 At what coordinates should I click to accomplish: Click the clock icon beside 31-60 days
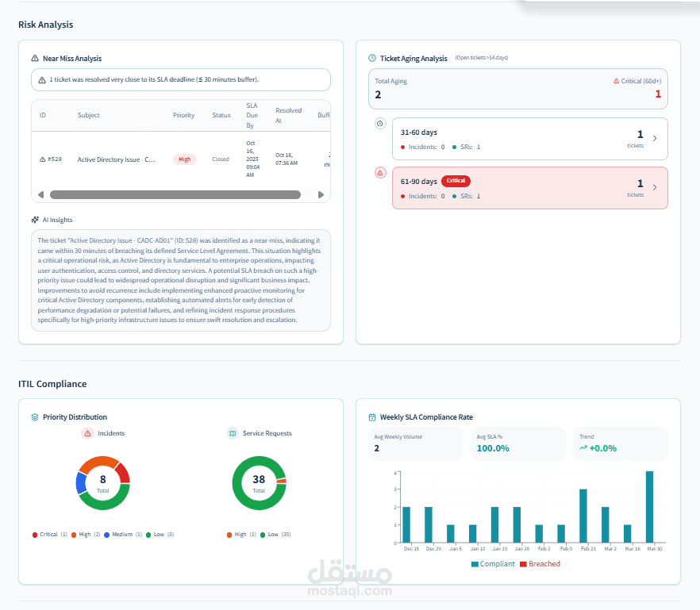(380, 124)
